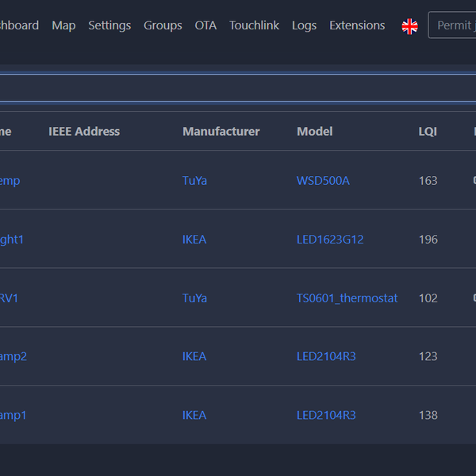The image size is (476, 476).
Task: Sort table by IEEE Address column
Action: click(84, 132)
